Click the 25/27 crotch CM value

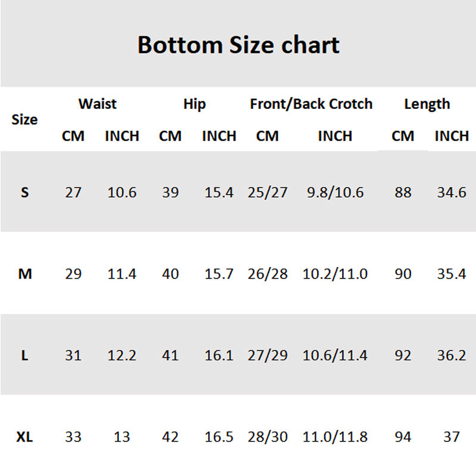point(268,193)
